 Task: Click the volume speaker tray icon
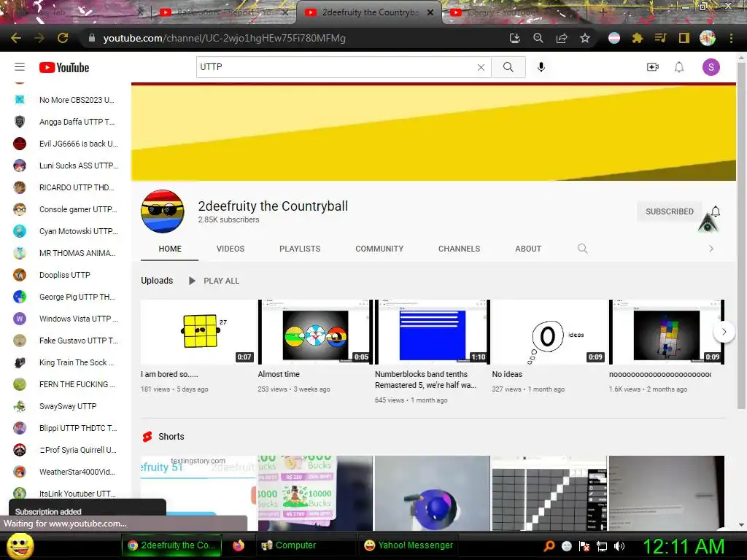(x=619, y=546)
